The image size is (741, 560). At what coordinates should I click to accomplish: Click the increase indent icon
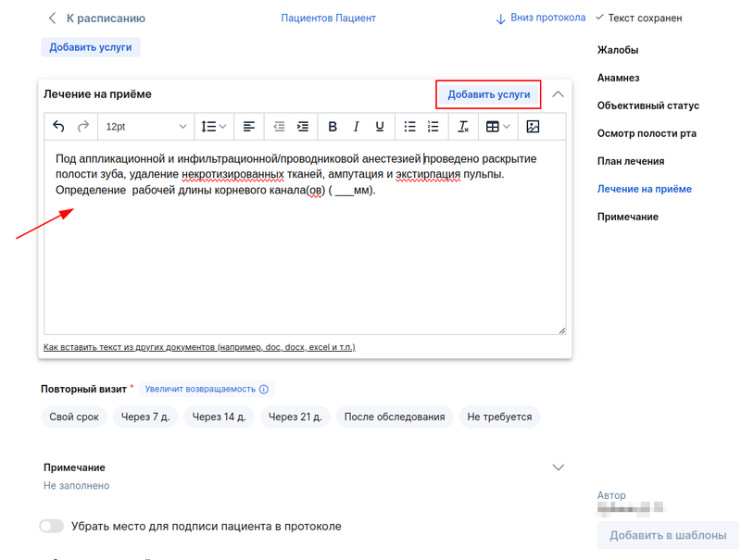coord(303,127)
